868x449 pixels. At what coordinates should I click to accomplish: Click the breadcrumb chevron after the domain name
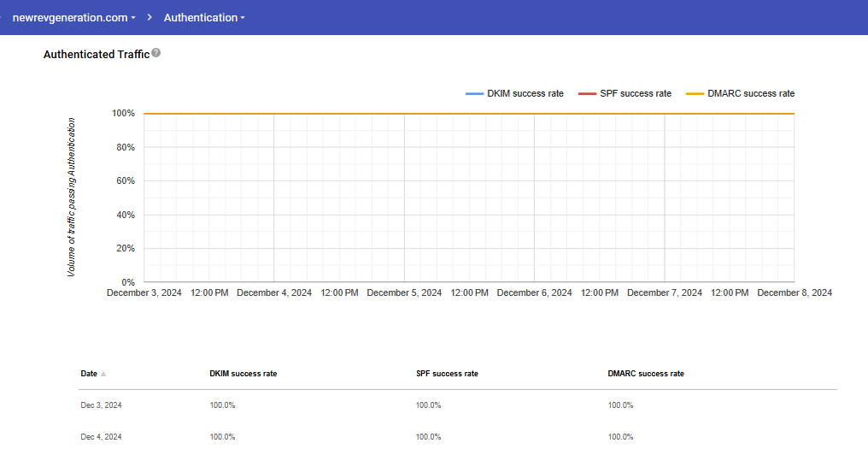point(150,17)
